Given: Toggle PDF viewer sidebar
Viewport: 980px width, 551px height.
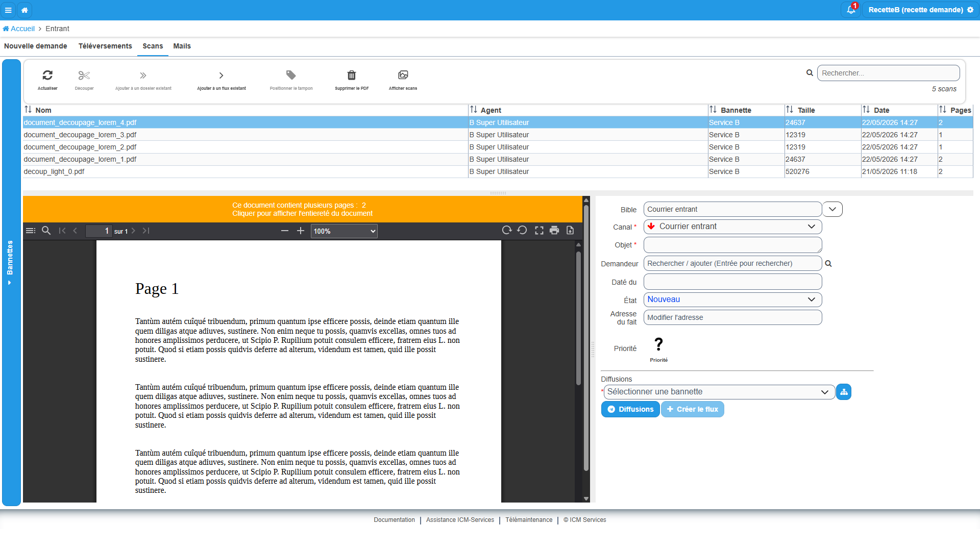Looking at the screenshot, I should [31, 231].
